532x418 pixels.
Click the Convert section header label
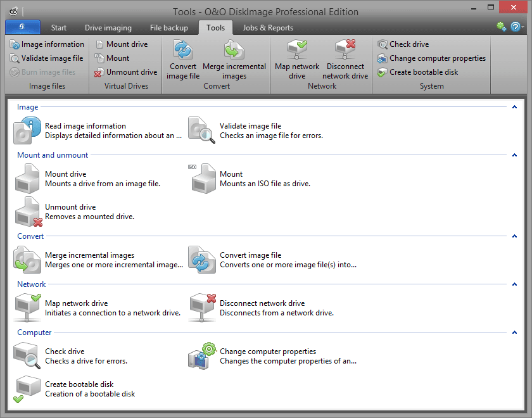pyautogui.click(x=30, y=236)
